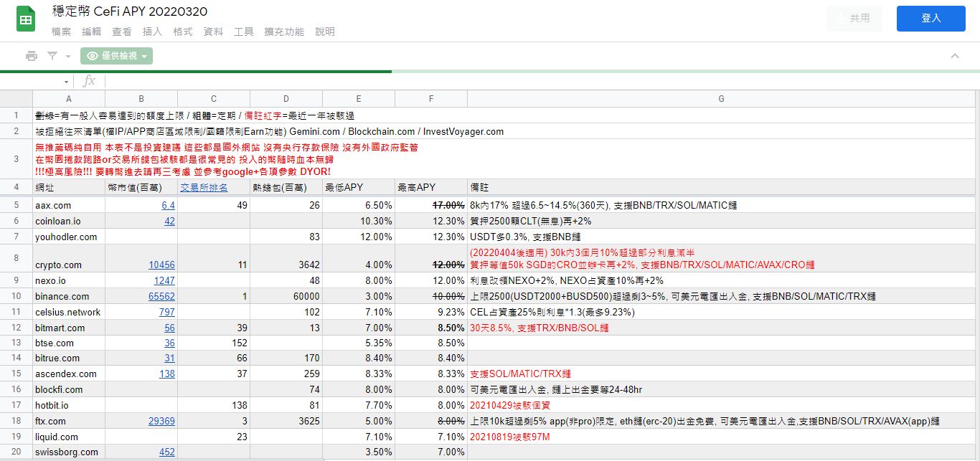Select column B header
This screenshot has width=980, height=461.
click(141, 98)
